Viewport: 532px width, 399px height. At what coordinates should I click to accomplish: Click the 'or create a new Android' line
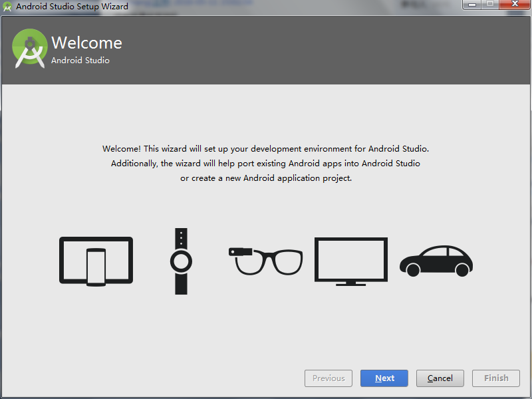point(266,178)
